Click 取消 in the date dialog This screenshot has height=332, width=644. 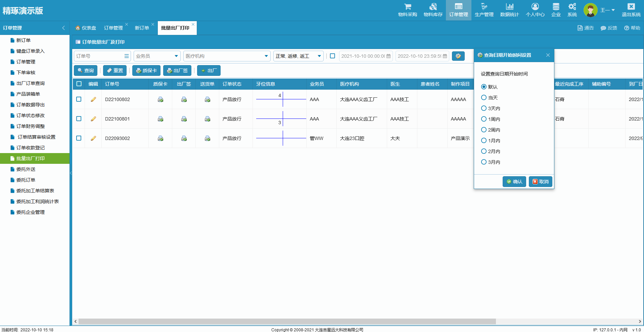[541, 182]
